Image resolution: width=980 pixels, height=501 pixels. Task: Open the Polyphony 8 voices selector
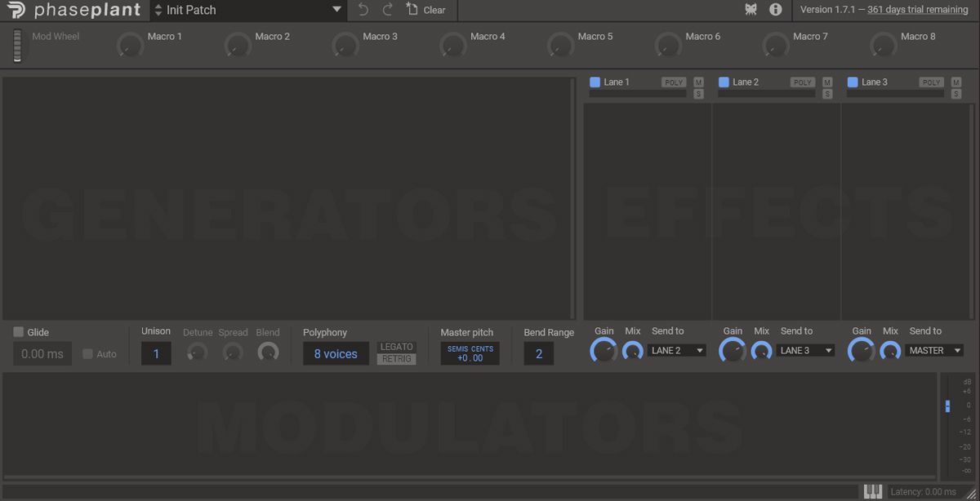[x=336, y=354]
